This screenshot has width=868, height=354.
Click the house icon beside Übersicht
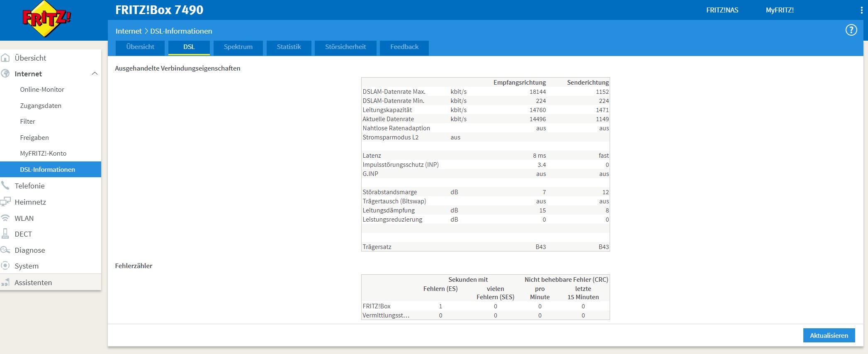click(5, 58)
